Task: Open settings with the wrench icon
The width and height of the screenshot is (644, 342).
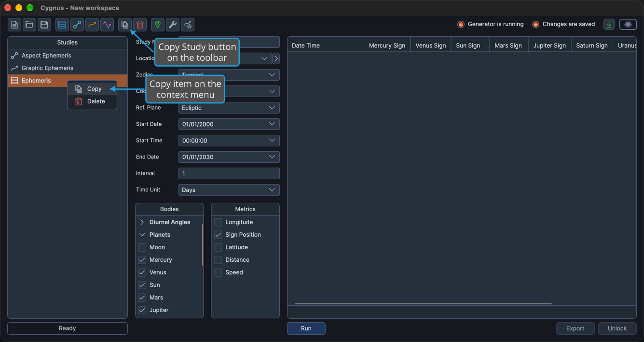Action: coord(173,25)
